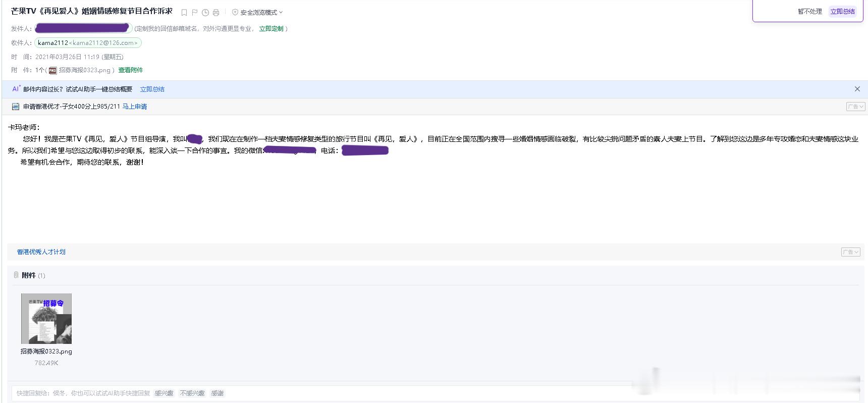868x403 pixels.
Task: Open the 广告 dropdown beside 香港优秀人才计划
Action: (850, 252)
